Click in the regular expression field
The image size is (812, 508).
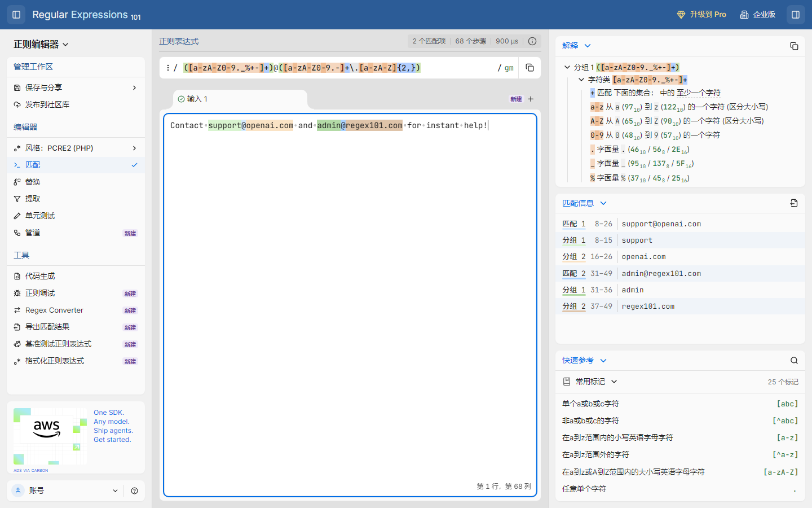click(338, 68)
